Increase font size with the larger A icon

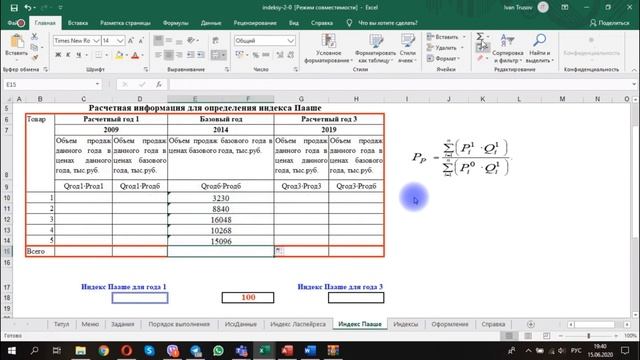(x=131, y=40)
